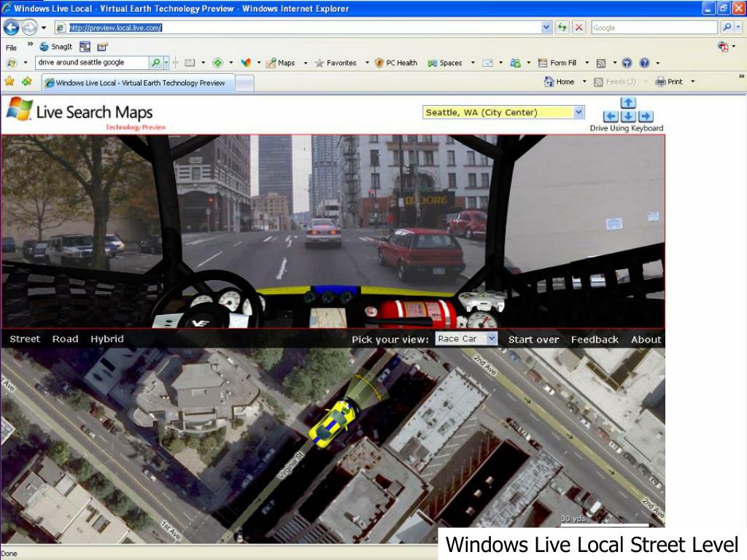Viewport: 747px width, 560px height.
Task: Click the Home command bar button
Action: pos(560,82)
